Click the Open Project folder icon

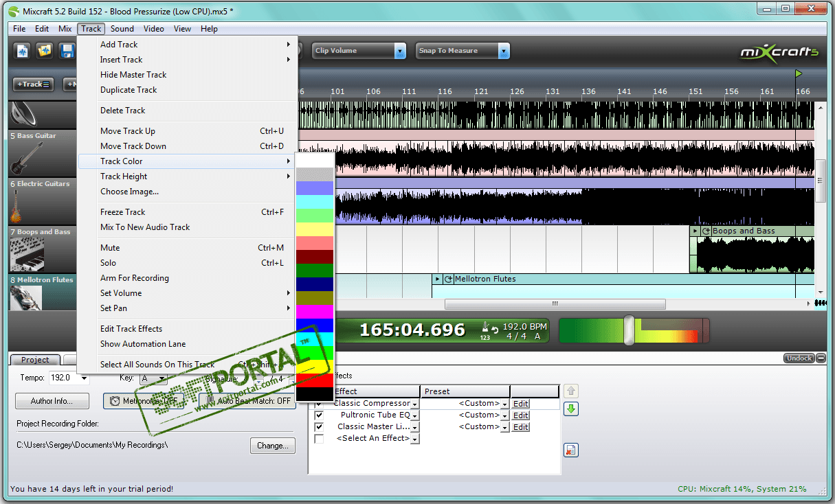tap(45, 51)
